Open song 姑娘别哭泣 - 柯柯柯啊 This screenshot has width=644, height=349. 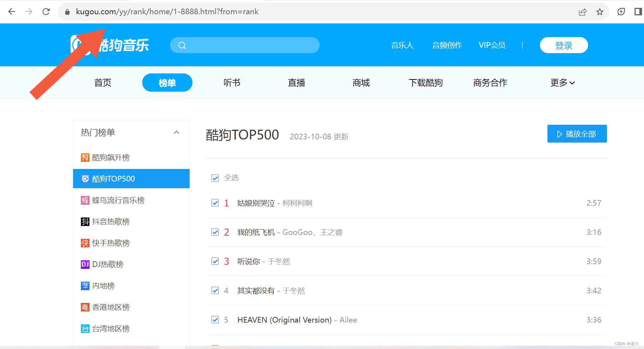coord(274,203)
